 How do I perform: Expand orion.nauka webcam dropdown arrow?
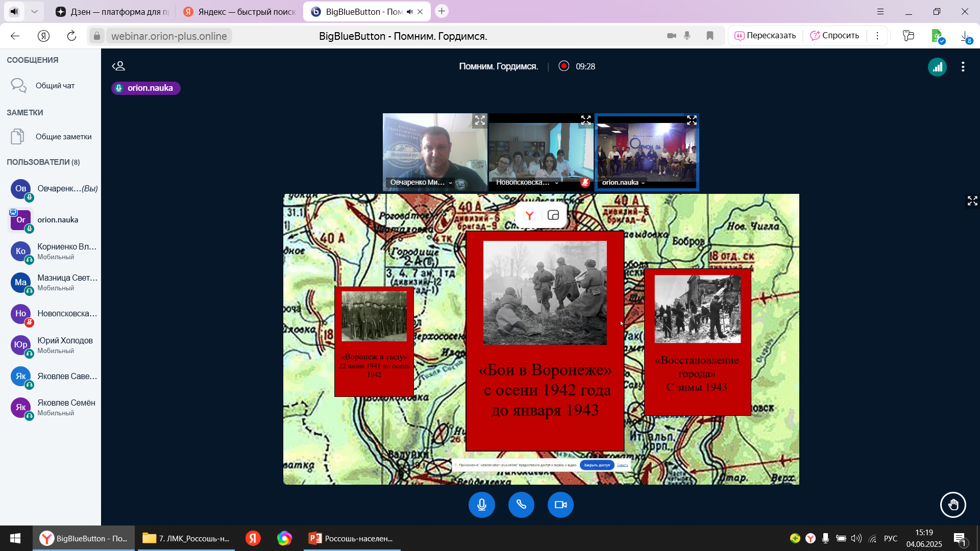click(x=643, y=183)
